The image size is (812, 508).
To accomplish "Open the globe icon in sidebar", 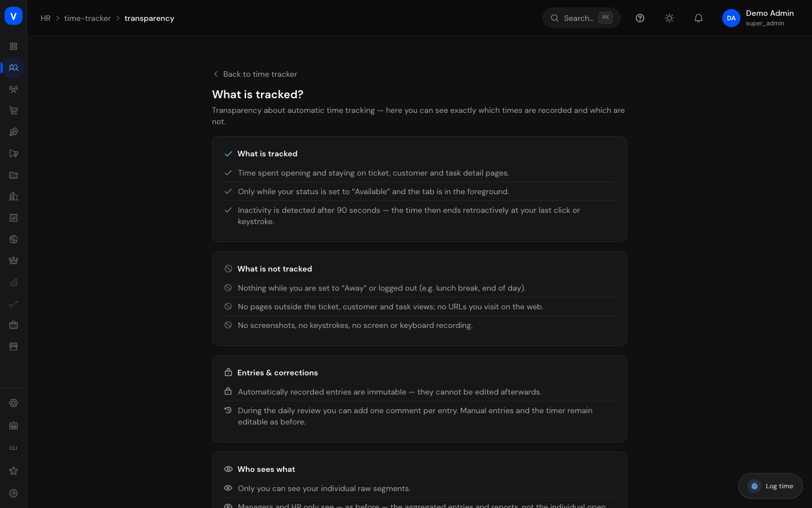I will 14,239.
